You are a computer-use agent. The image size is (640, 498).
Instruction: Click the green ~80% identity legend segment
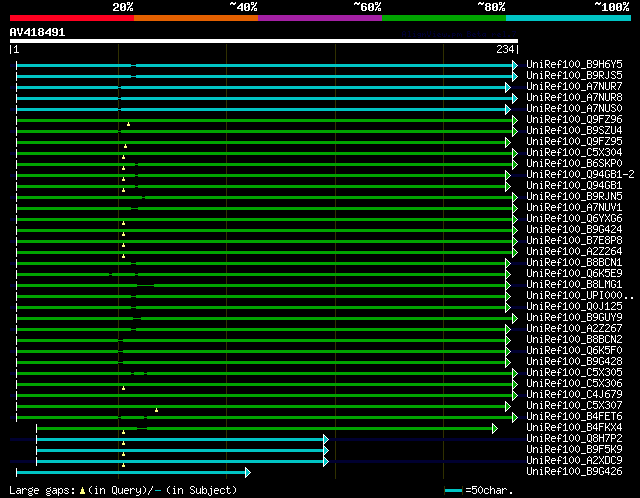pyautogui.click(x=444, y=18)
